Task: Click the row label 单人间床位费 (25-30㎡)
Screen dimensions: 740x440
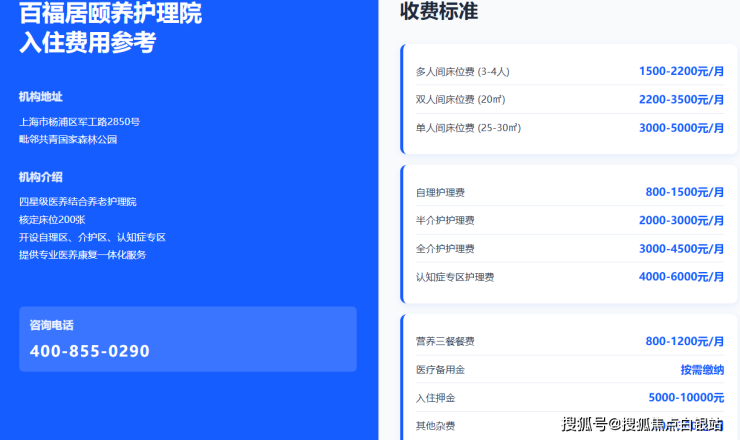Action: pos(468,128)
